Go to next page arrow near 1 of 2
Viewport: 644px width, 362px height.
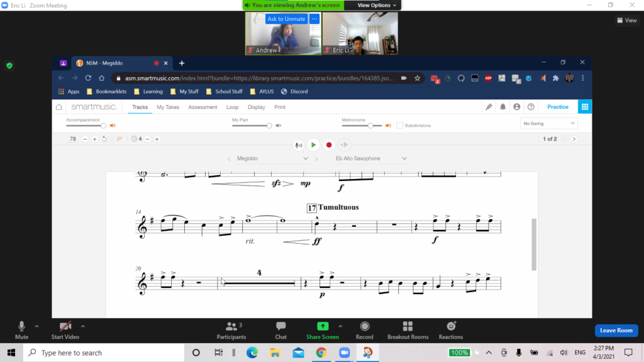(x=574, y=139)
